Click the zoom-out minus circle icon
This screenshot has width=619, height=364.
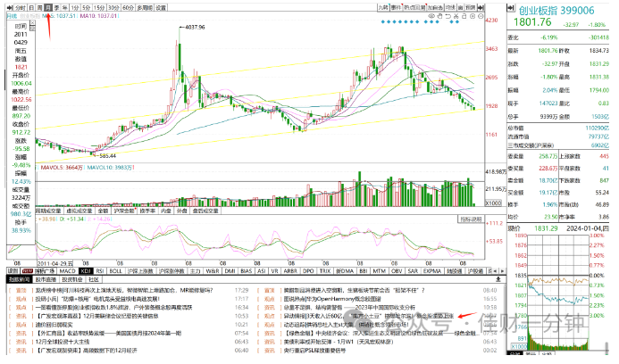(481, 16)
